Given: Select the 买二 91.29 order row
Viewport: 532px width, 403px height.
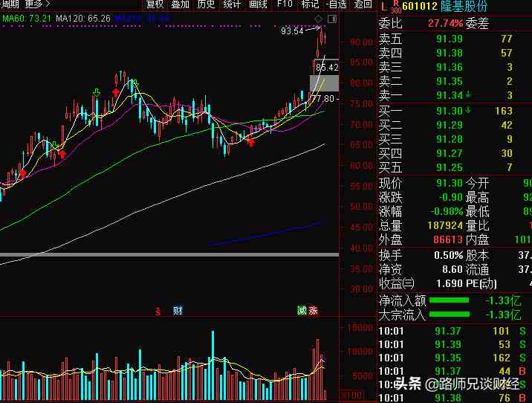Looking at the screenshot, I should [455, 125].
